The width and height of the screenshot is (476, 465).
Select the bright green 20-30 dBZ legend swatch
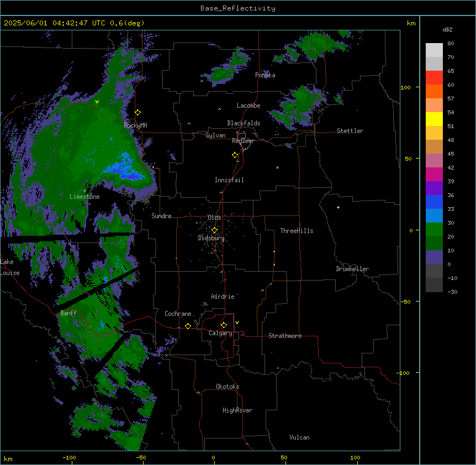pyautogui.click(x=434, y=230)
